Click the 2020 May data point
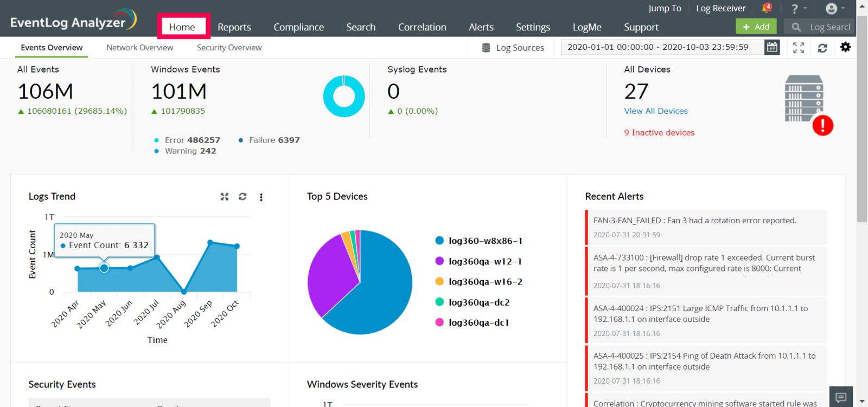The image size is (868, 407). click(x=104, y=268)
